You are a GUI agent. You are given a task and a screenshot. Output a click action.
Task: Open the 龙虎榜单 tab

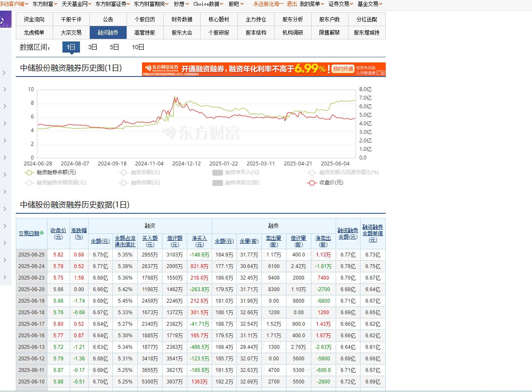[34, 32]
